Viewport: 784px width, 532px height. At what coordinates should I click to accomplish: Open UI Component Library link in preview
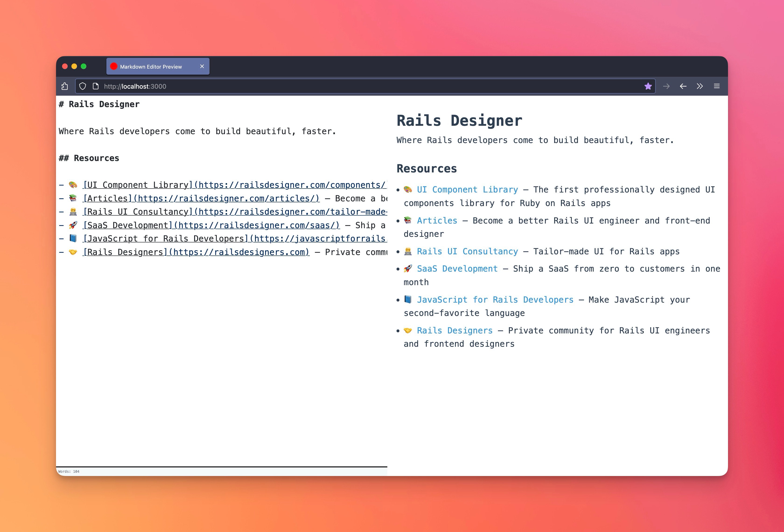pyautogui.click(x=467, y=190)
